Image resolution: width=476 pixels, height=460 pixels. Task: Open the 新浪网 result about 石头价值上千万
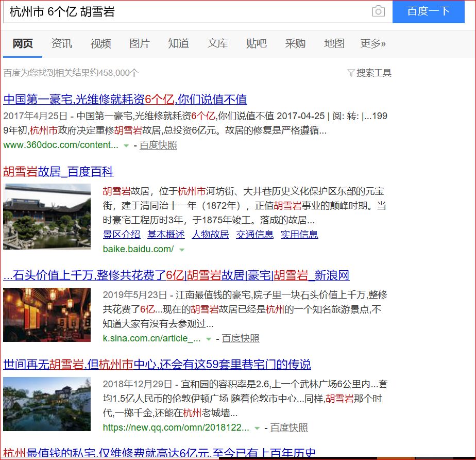click(x=176, y=275)
